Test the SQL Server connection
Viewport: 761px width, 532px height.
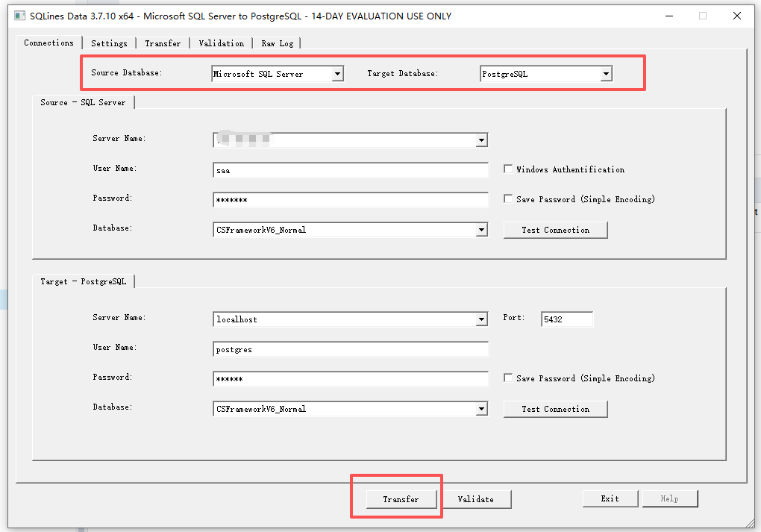pos(555,230)
